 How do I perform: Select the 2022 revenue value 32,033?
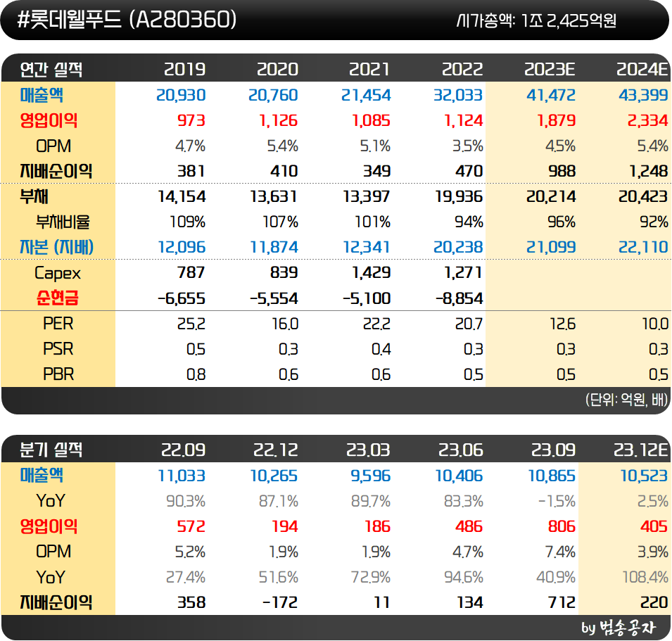click(458, 95)
